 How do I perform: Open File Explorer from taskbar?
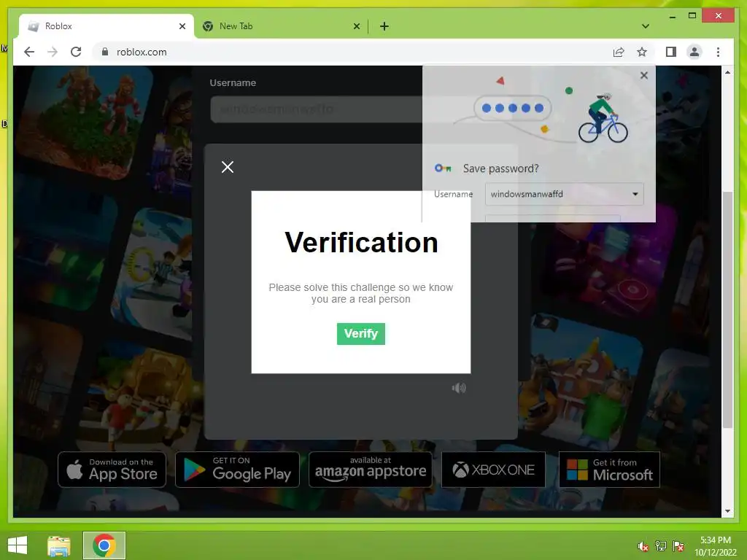(59, 545)
